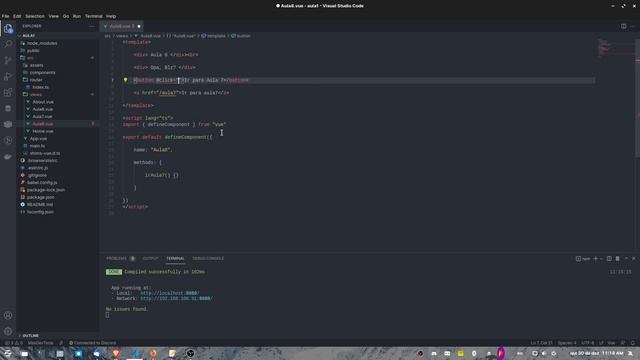The height and width of the screenshot is (360, 640).
Task: Open package.json in the explorer
Action: pyautogui.click(x=57, y=197)
